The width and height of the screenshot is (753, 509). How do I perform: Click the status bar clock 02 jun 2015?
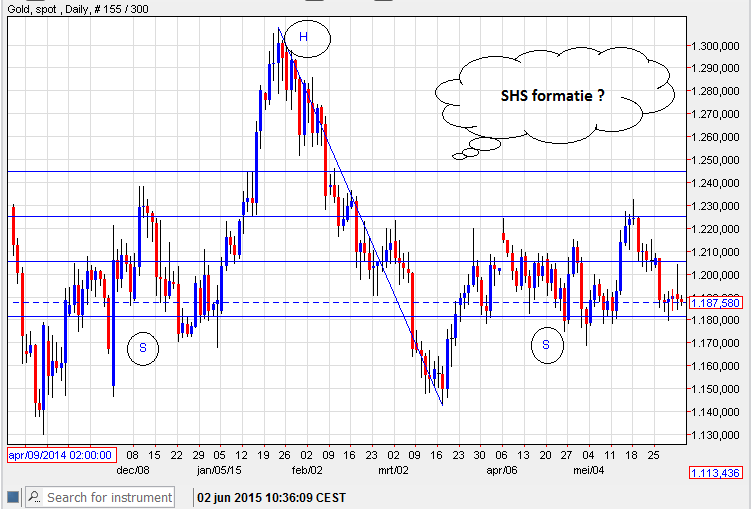coord(269,497)
